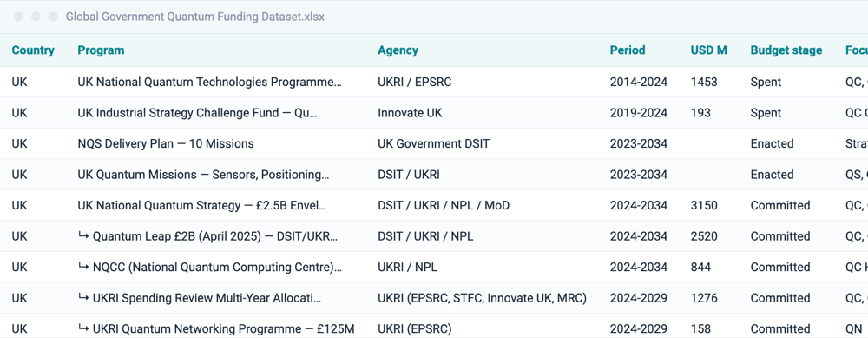Image resolution: width=868 pixels, height=338 pixels.
Task: Click the file title Global Government Quantum Funding Dataset.xlsx
Action: click(194, 17)
